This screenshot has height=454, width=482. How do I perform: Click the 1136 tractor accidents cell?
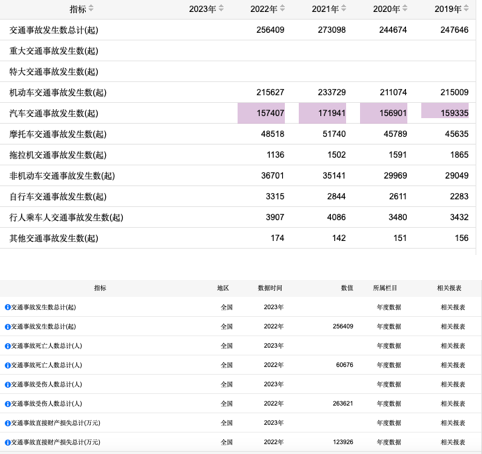276,155
